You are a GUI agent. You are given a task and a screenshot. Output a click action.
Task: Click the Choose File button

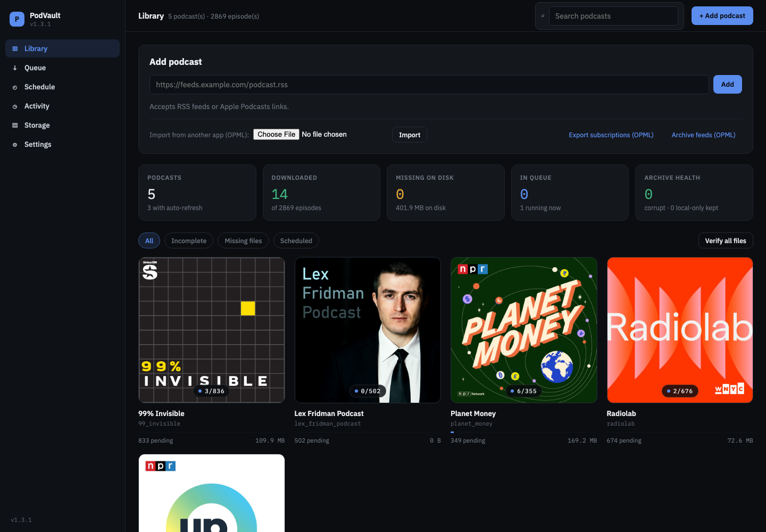tap(276, 134)
